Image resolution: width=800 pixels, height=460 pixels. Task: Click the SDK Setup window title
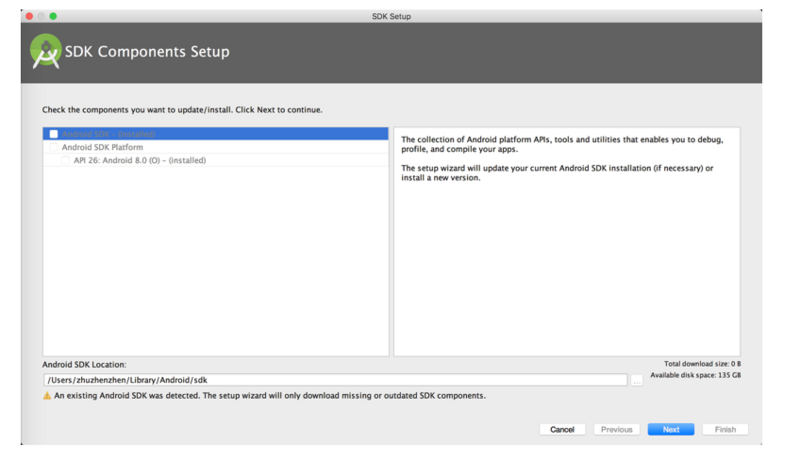pos(391,16)
